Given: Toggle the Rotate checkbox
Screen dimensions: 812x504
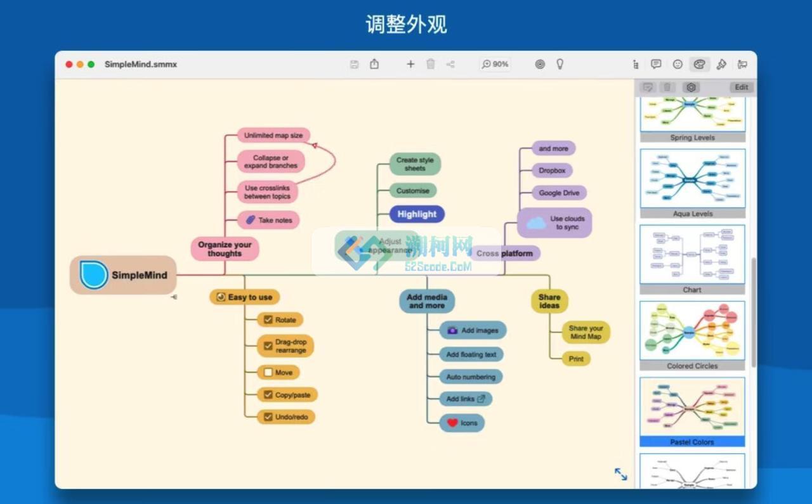Looking at the screenshot, I should 268,320.
